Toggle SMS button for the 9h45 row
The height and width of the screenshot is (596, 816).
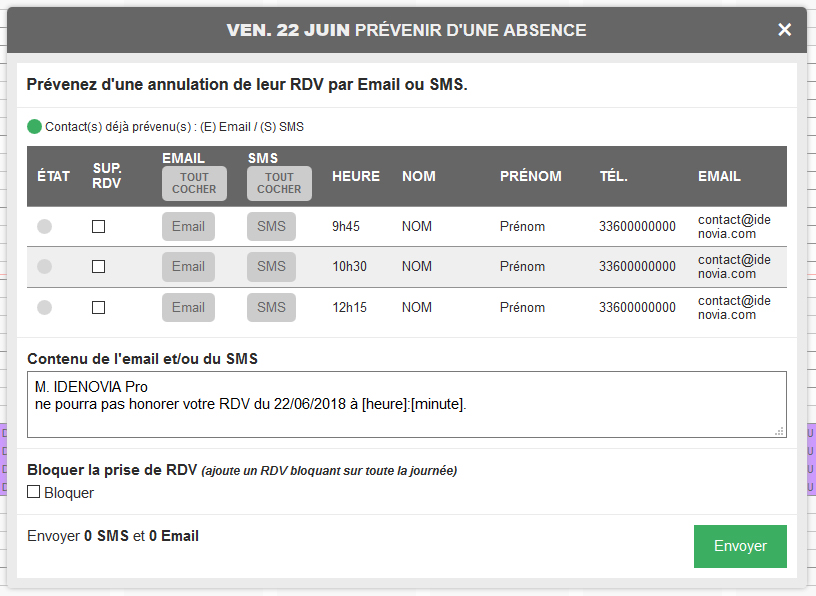click(x=271, y=226)
